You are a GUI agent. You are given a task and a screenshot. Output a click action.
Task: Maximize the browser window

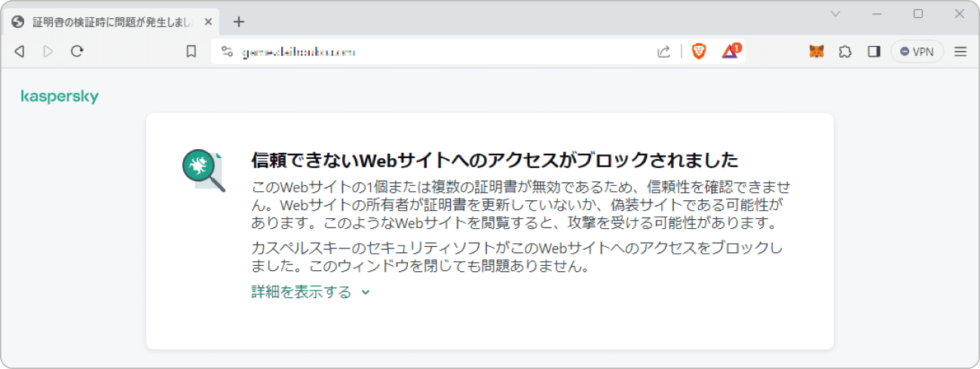[x=918, y=14]
